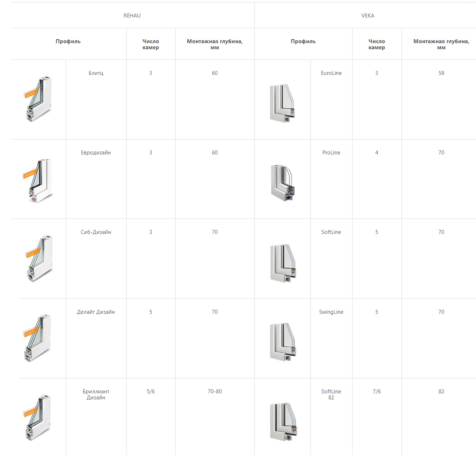Click the EuroLine profile name

(331, 73)
